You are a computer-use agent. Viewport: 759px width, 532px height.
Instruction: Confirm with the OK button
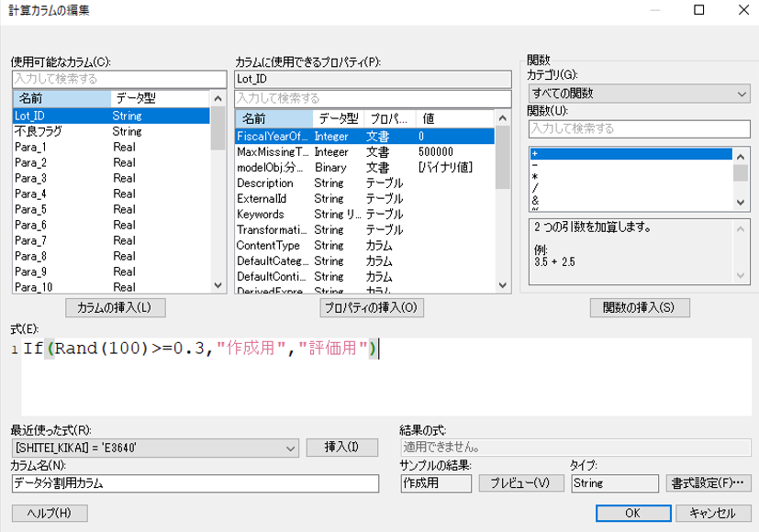[632, 514]
